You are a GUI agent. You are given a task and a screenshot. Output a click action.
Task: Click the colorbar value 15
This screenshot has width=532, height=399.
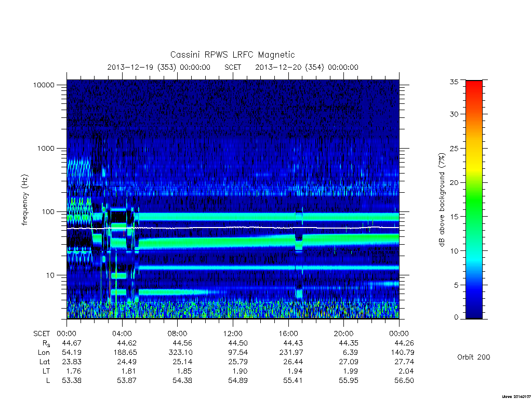coord(454,217)
